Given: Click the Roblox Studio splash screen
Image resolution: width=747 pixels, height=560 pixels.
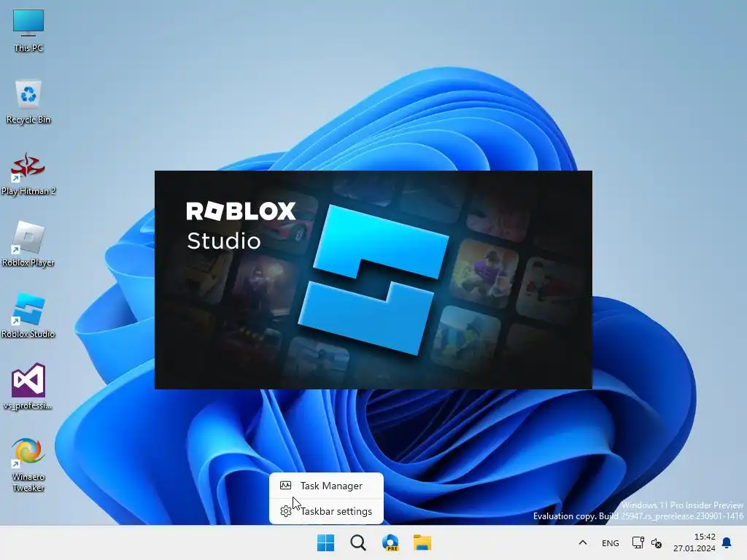Looking at the screenshot, I should [x=373, y=280].
